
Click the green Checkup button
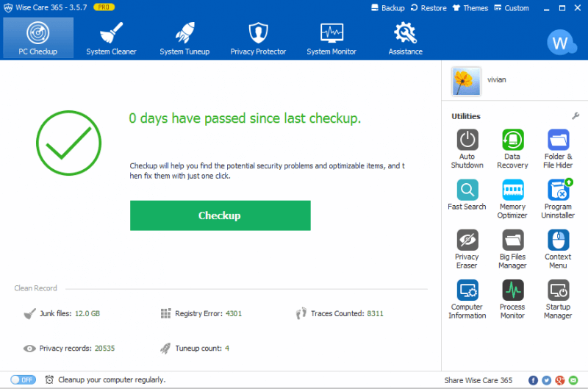click(220, 215)
